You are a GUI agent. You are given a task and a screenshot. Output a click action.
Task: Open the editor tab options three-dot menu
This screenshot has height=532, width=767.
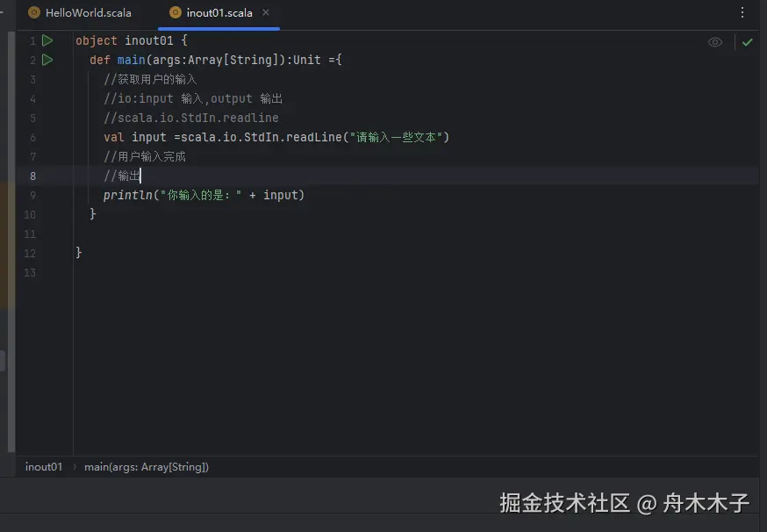[x=742, y=13]
